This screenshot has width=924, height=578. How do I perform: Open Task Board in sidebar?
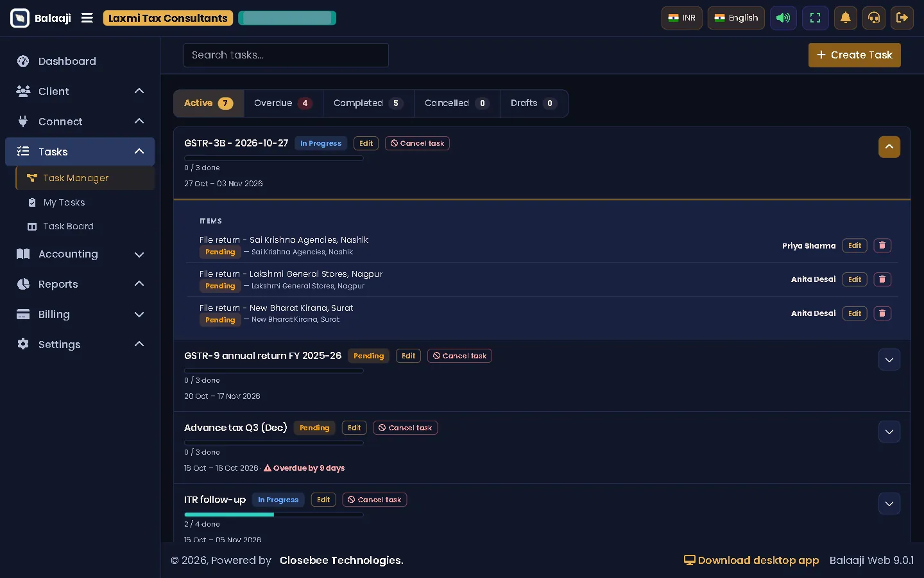click(x=85, y=226)
